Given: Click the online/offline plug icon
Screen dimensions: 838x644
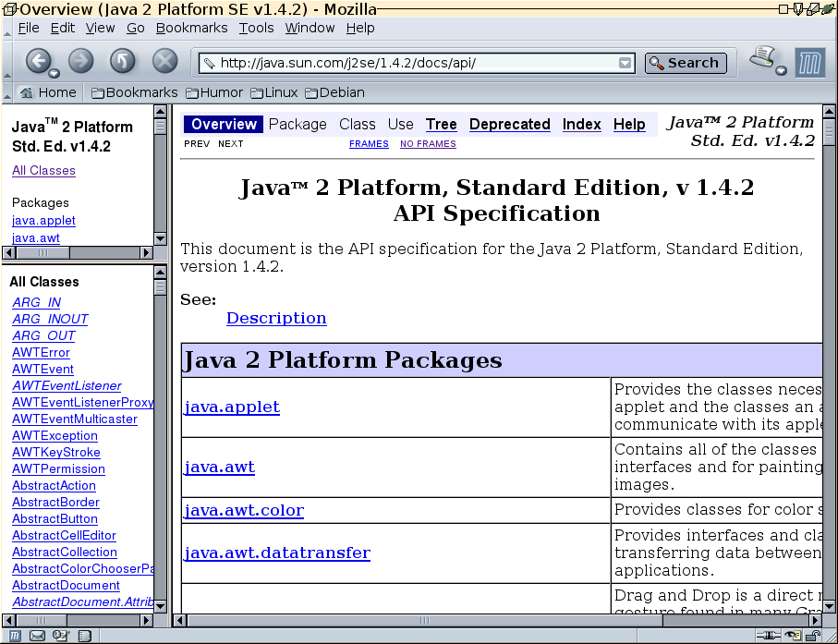Looking at the screenshot, I should (768, 636).
